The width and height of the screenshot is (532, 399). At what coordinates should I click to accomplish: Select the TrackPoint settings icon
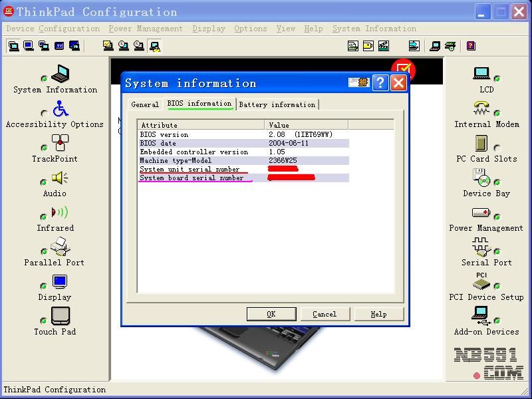pyautogui.click(x=60, y=143)
